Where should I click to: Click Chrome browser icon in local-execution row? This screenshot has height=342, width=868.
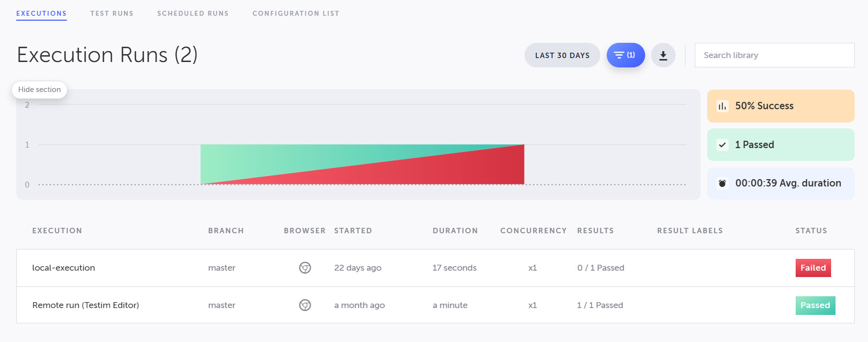pyautogui.click(x=305, y=268)
